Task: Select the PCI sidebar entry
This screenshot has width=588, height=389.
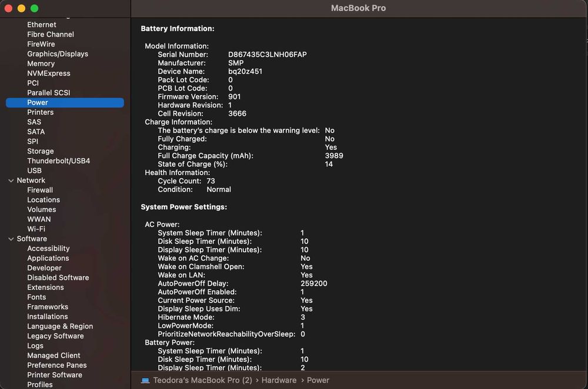Action: [x=33, y=83]
